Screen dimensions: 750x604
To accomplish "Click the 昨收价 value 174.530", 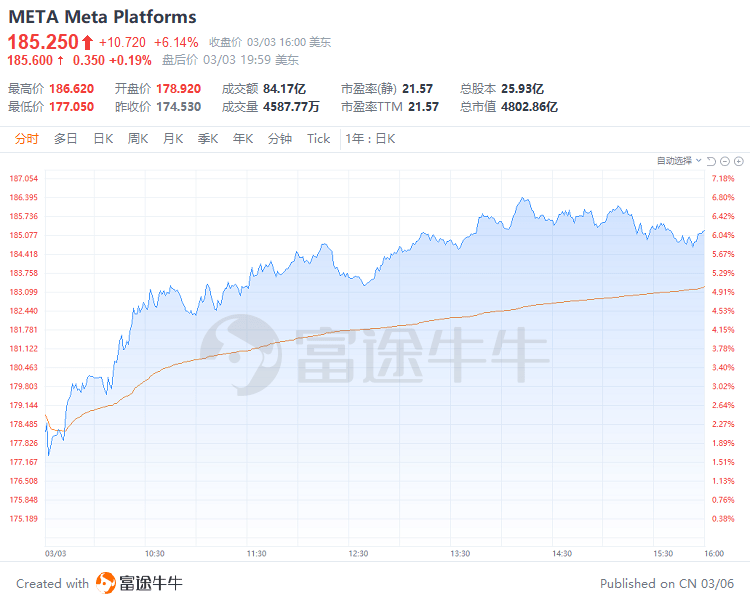I will pyautogui.click(x=178, y=107).
